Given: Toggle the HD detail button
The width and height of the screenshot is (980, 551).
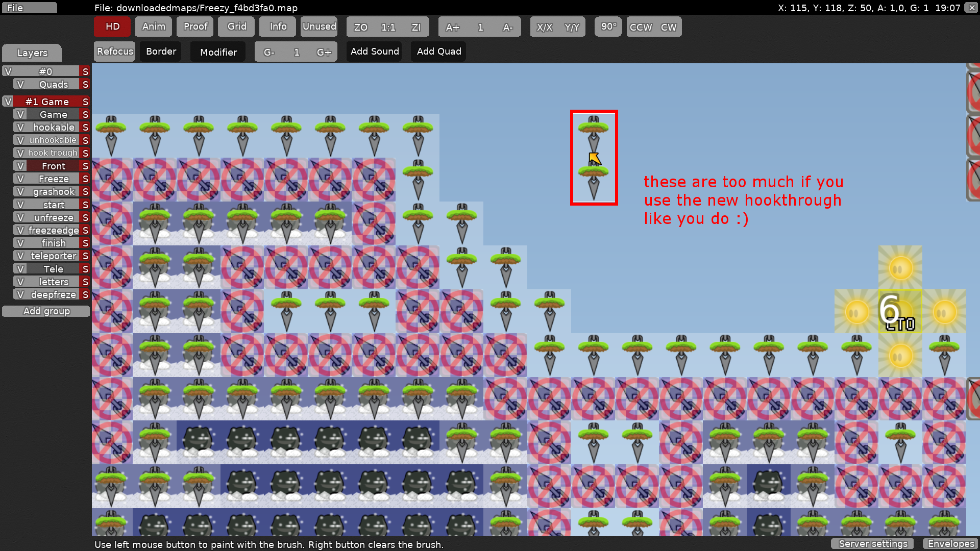Looking at the screenshot, I should 112,27.
